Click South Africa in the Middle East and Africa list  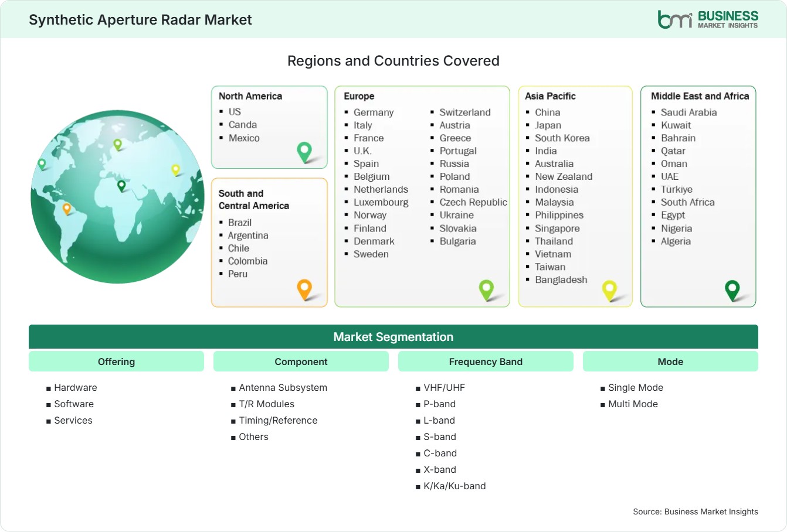point(688,202)
